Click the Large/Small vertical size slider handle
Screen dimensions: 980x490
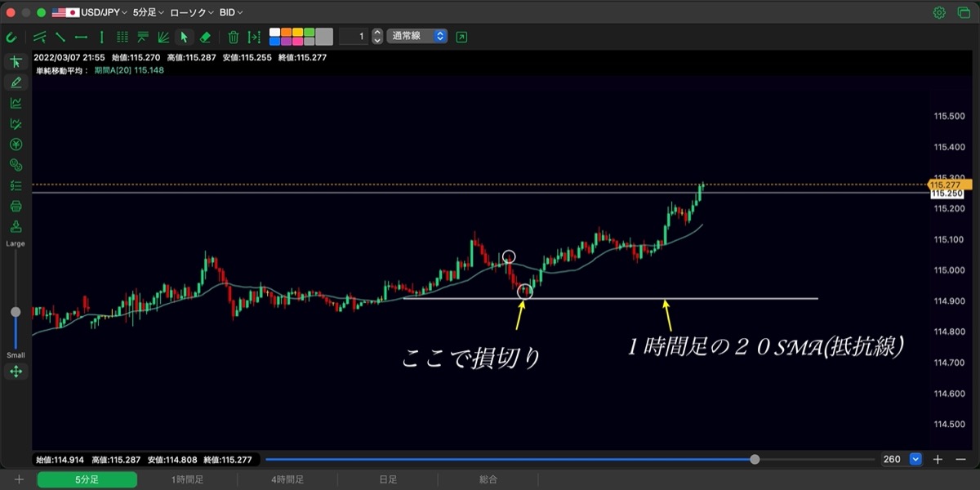pyautogui.click(x=16, y=312)
